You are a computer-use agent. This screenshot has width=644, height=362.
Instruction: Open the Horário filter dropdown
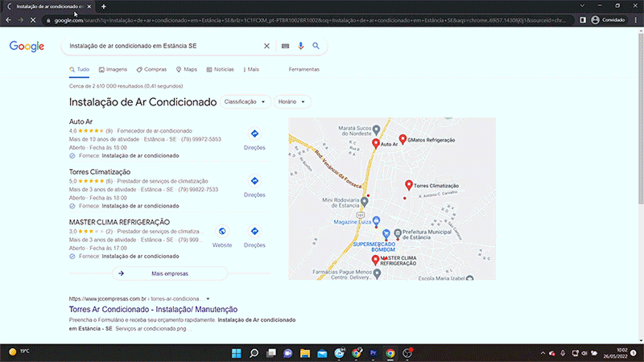pos(292,102)
